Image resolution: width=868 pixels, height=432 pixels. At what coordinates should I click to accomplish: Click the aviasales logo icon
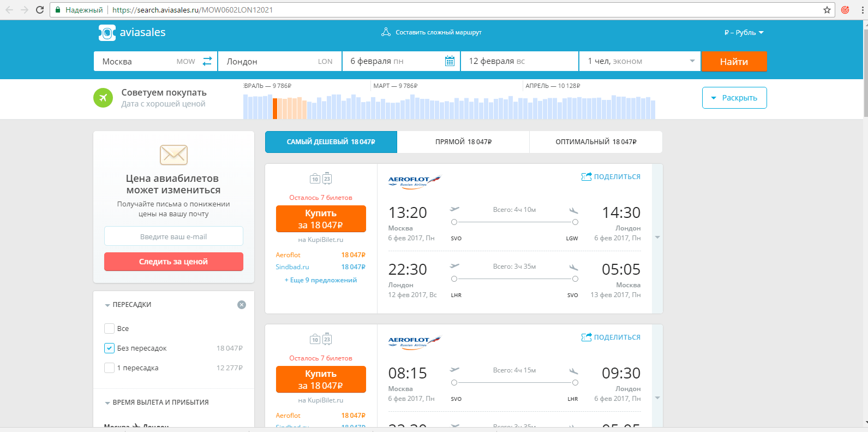pyautogui.click(x=107, y=33)
